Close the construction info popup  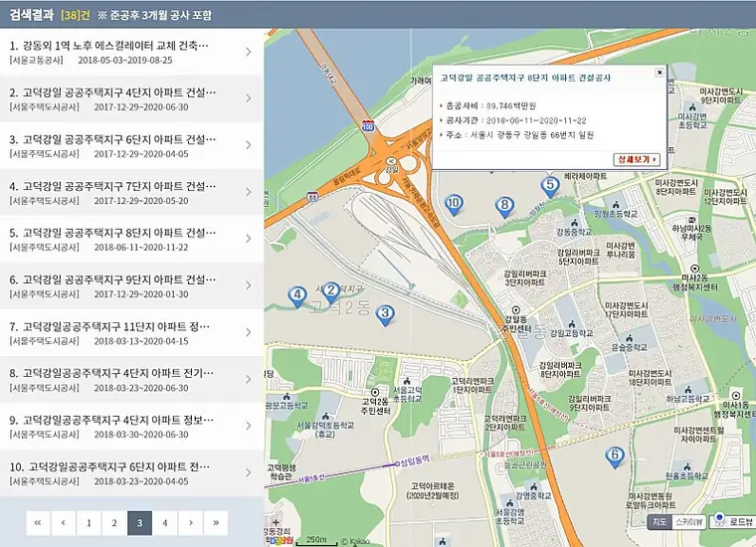tap(660, 73)
